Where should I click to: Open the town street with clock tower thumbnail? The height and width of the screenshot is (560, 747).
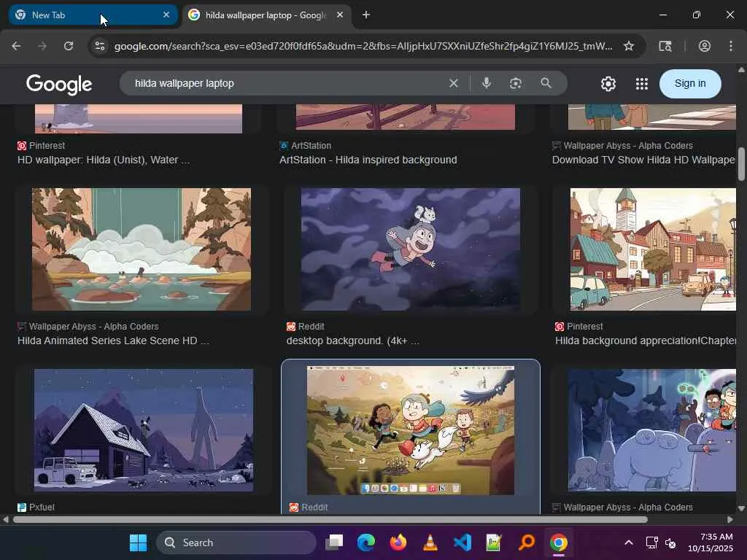[x=653, y=249]
